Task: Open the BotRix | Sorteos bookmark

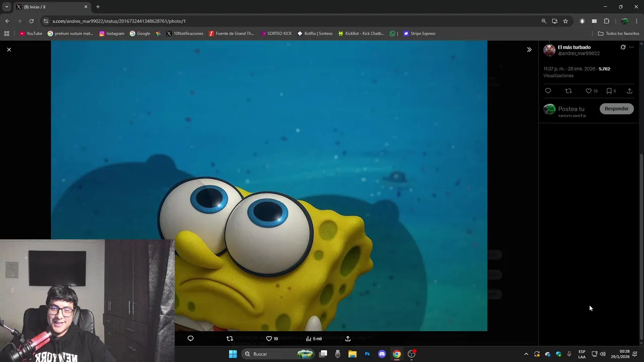Action: tap(315, 34)
